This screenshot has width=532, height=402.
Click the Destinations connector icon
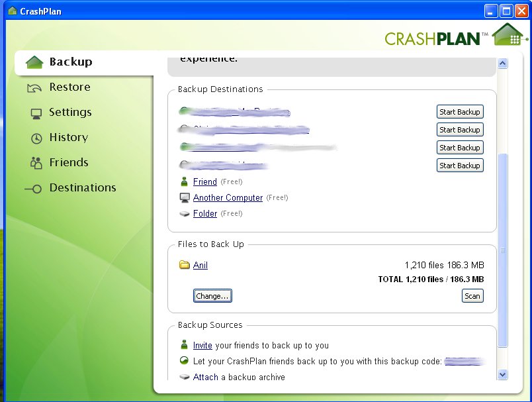click(33, 189)
